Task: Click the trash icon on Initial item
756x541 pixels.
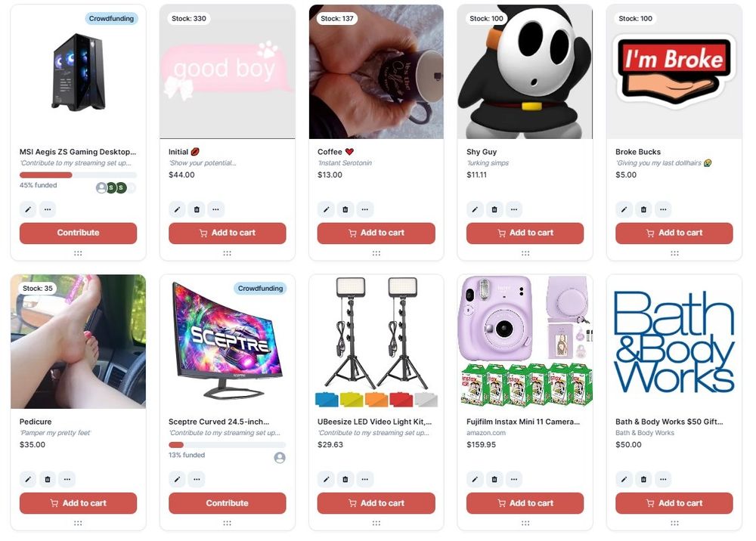Action: [197, 209]
